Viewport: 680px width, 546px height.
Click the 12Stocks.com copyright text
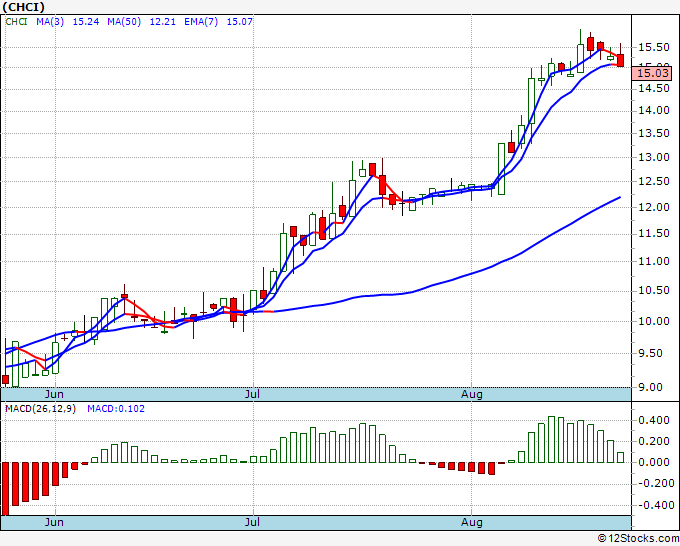pos(638,538)
